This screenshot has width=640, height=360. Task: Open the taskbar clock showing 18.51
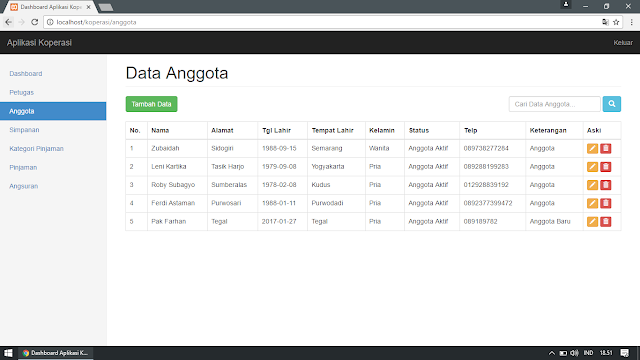606,353
